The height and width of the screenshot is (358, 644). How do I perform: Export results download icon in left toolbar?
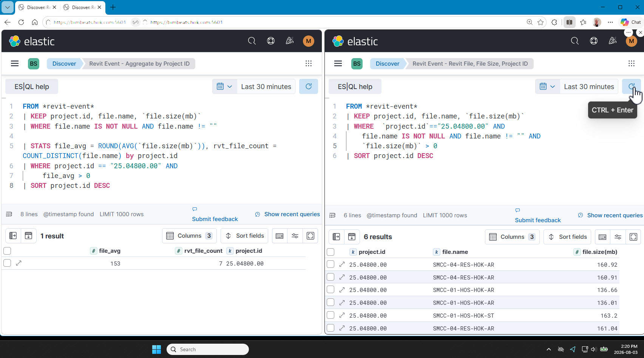(x=28, y=236)
